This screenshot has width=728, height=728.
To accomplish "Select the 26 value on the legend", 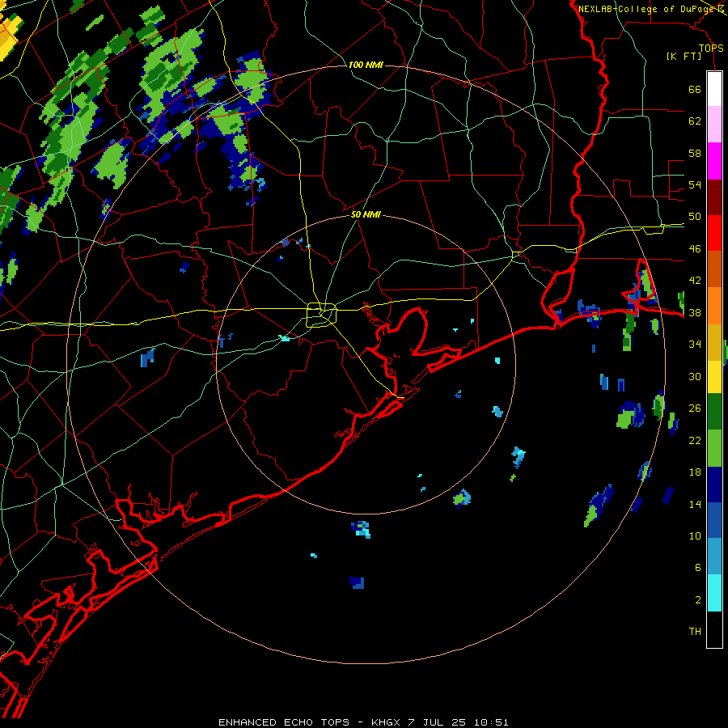I will click(695, 408).
